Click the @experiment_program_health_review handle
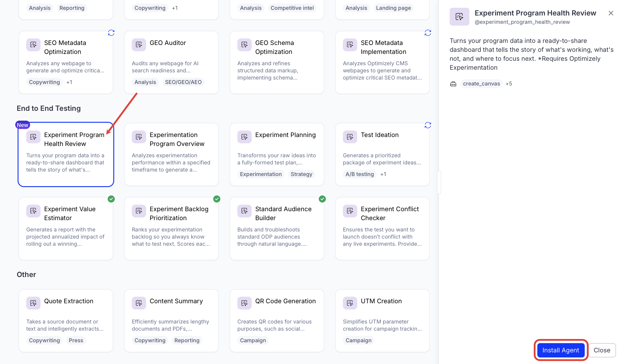Viewport: 622px width, 364px height. tap(522, 22)
